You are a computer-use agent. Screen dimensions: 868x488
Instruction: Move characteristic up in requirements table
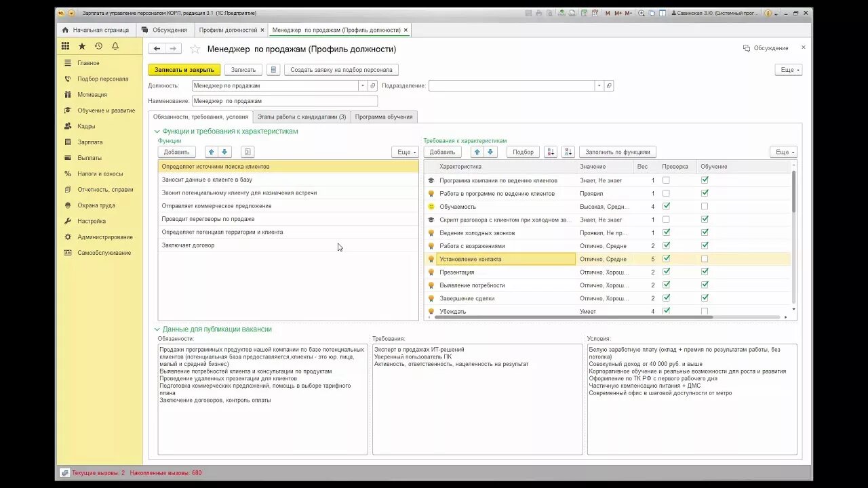477,152
